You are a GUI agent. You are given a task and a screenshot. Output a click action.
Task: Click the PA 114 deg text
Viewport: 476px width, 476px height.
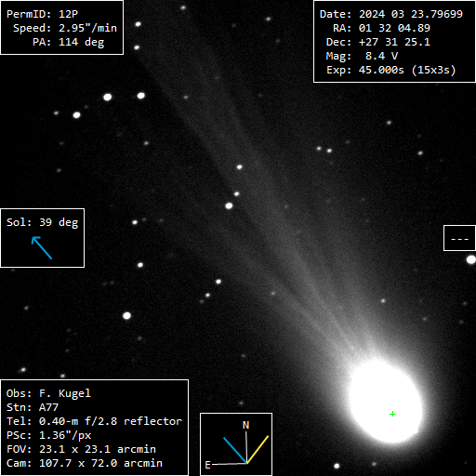click(x=68, y=42)
